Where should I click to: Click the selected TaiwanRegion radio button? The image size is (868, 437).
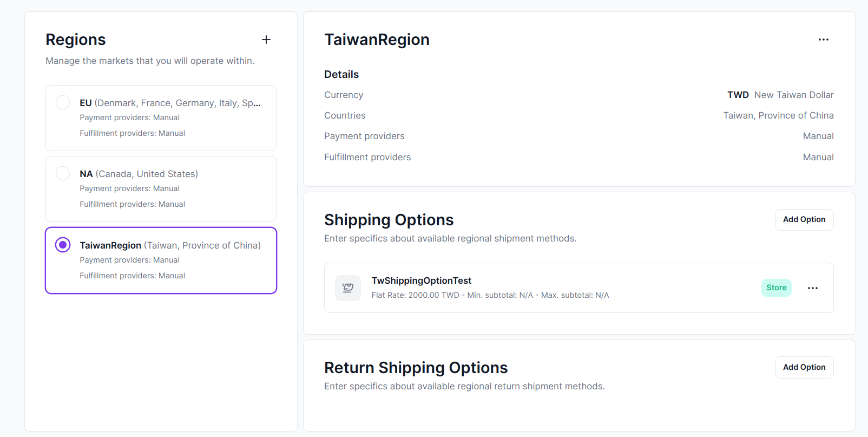coord(63,245)
